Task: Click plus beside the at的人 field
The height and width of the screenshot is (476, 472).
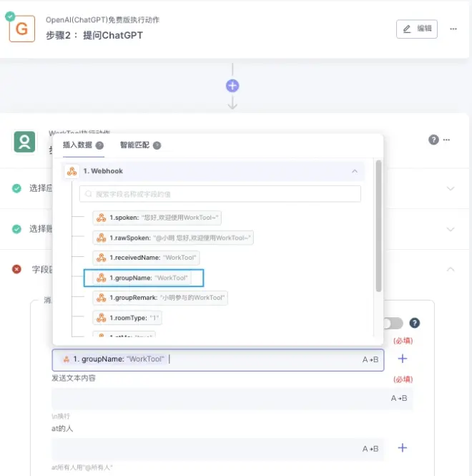Action: [403, 448]
